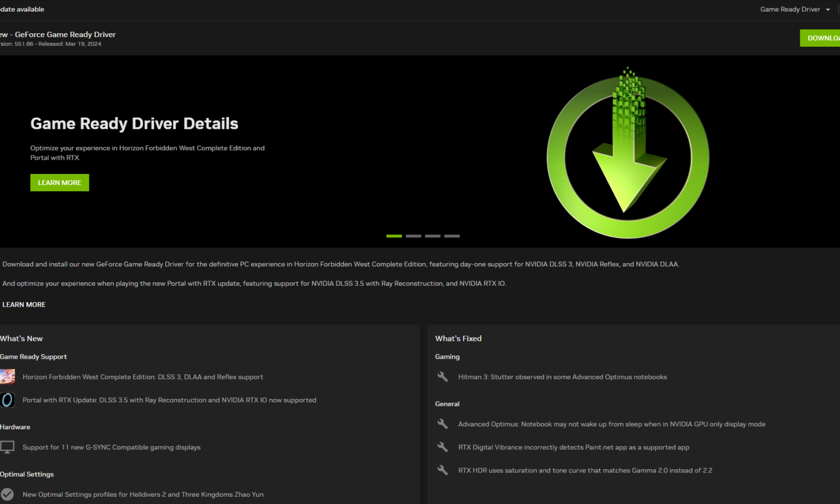Click the 'Game Ready Support' subheading
The width and height of the screenshot is (840, 504).
coord(33,357)
